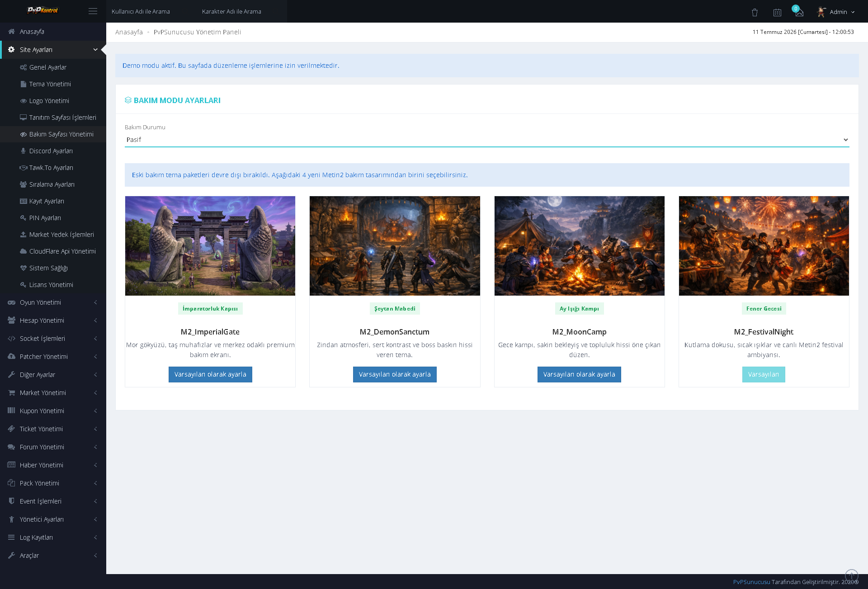Set M2_ImperialGate as default theme
This screenshot has height=589, width=868.
coord(210,374)
